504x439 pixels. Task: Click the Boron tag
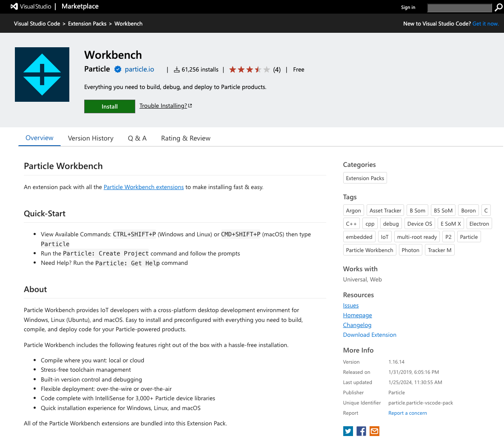tap(468, 210)
